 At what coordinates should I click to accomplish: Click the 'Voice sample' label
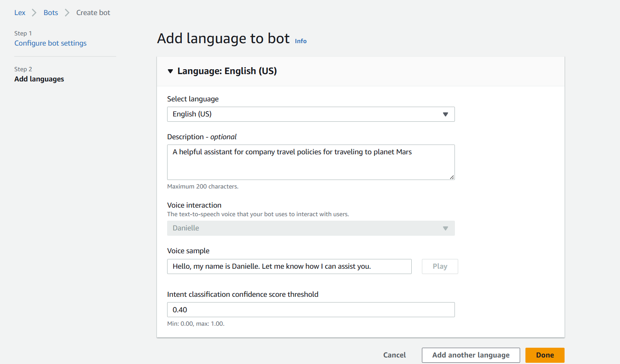(x=188, y=251)
